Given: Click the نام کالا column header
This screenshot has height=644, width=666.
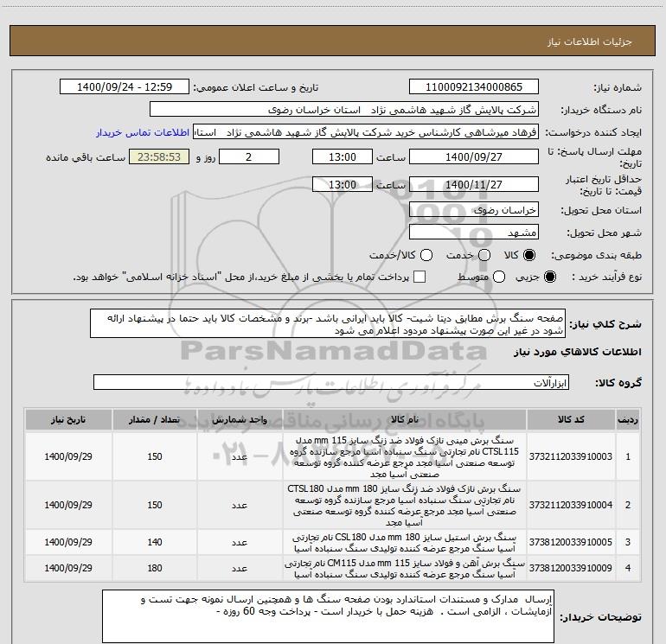Looking at the screenshot, I should [x=405, y=420].
